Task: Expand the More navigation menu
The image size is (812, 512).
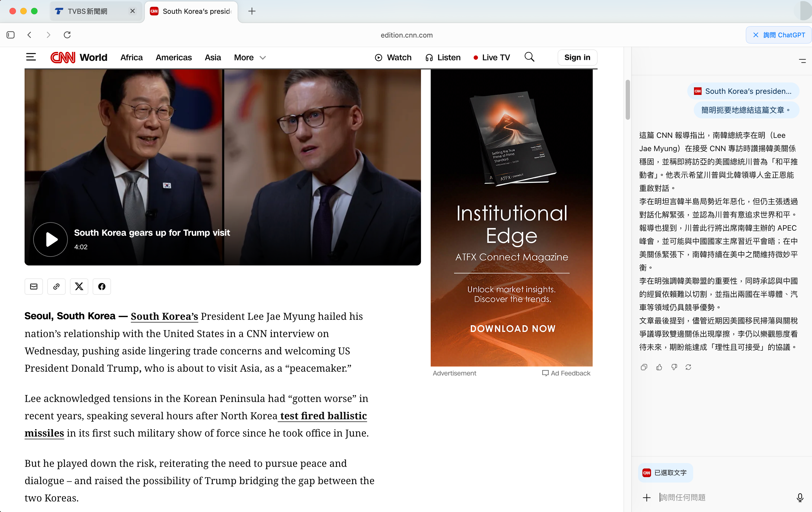Action: pos(250,57)
